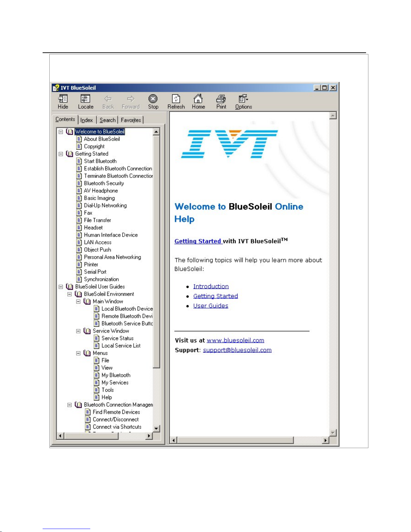Image resolution: width=411 pixels, height=532 pixels.
Task: Click the page icon beside Copyright
Action: tap(79, 146)
